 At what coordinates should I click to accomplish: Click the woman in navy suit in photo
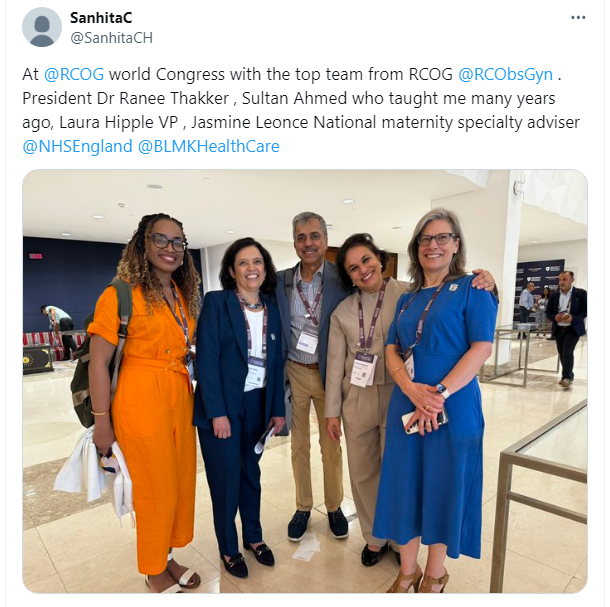239,405
